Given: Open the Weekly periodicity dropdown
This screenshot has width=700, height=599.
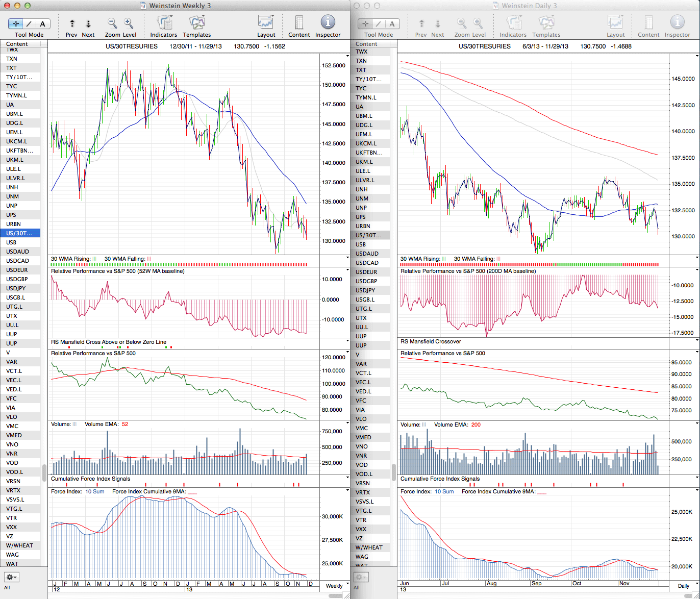Looking at the screenshot, I should 334,586.
